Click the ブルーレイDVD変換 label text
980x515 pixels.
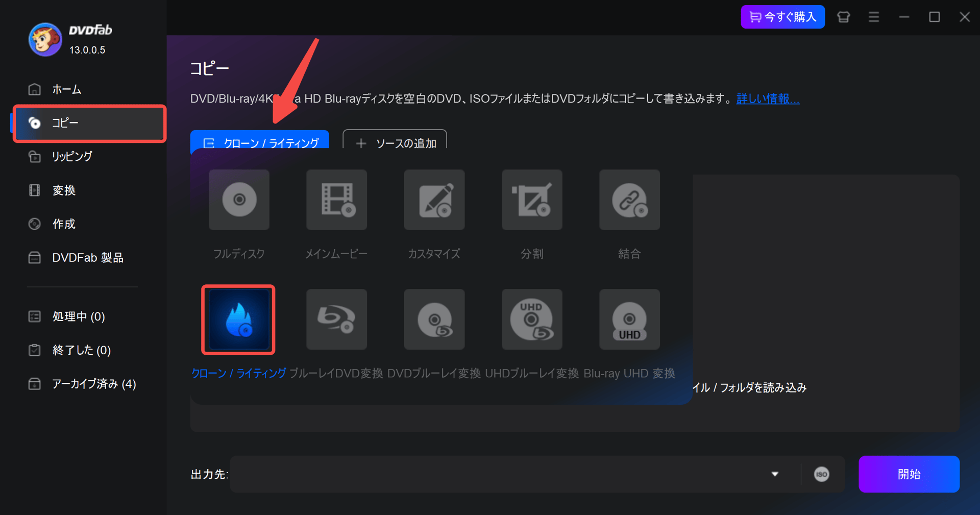(x=336, y=374)
